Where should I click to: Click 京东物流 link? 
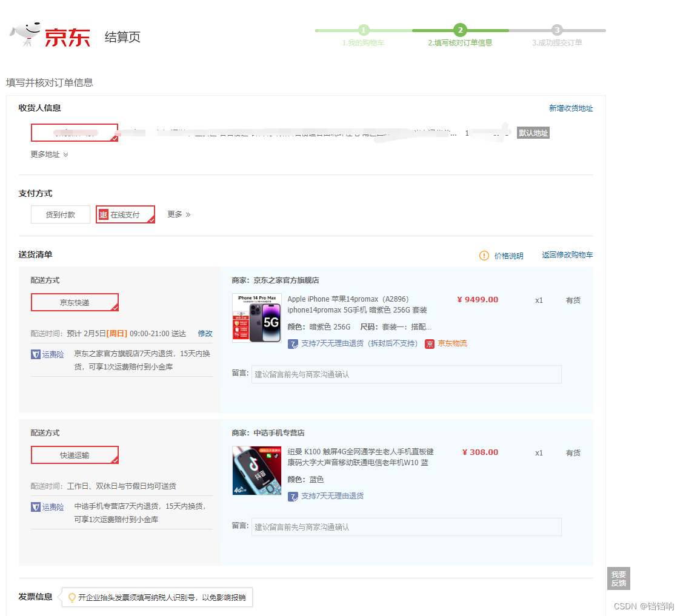coord(452,343)
